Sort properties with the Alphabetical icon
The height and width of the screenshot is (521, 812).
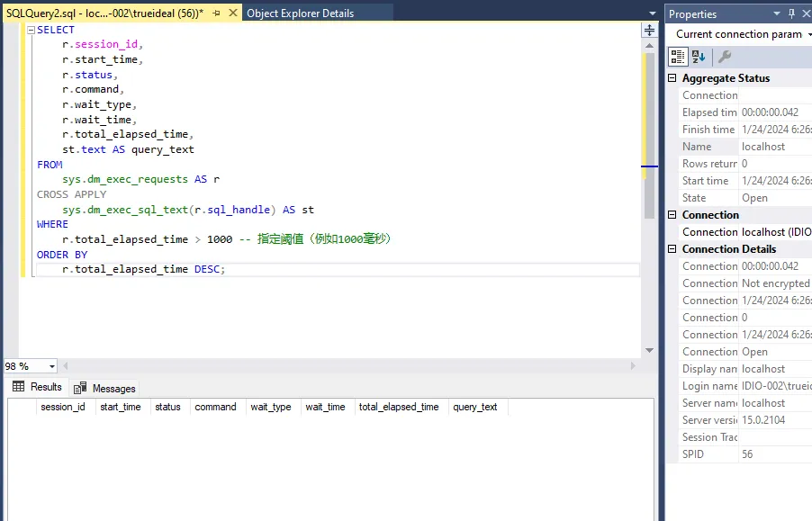[x=699, y=57]
